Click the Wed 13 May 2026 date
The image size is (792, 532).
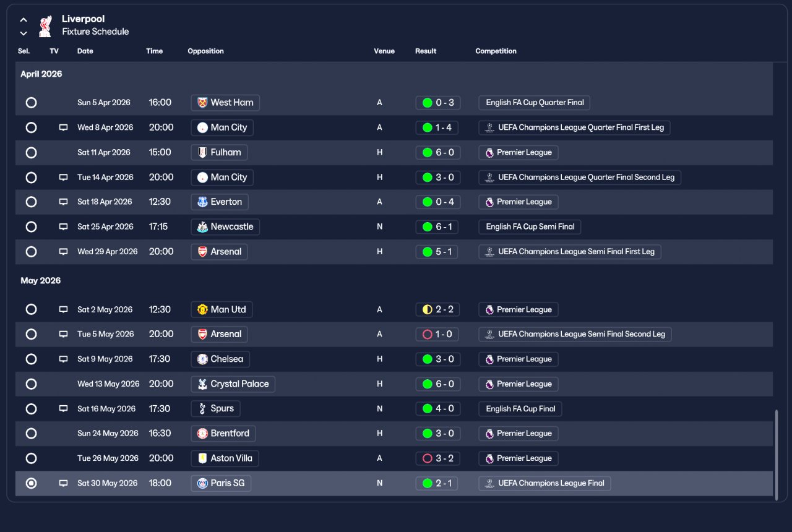[108, 384]
